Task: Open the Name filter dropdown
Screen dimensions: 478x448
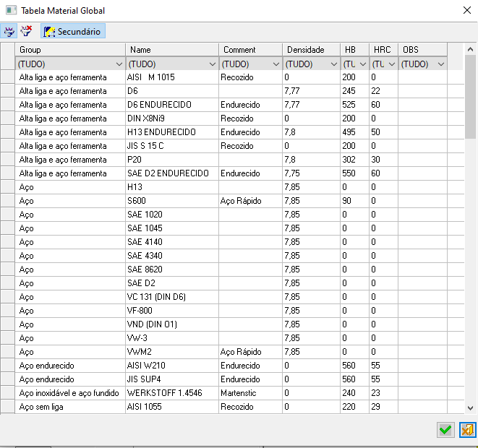Action: click(x=213, y=64)
